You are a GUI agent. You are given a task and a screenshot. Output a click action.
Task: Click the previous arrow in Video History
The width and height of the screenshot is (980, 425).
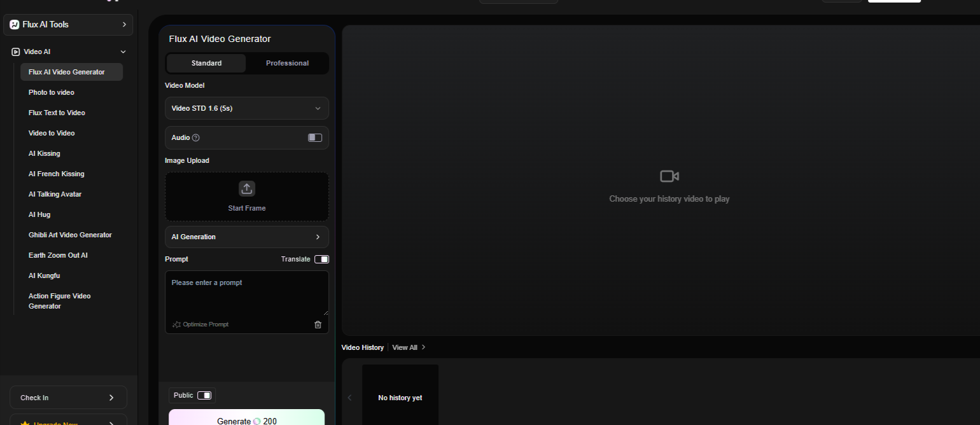tap(349, 398)
